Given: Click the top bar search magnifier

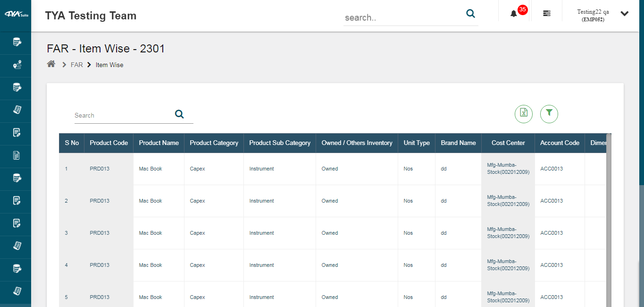Looking at the screenshot, I should coord(470,14).
